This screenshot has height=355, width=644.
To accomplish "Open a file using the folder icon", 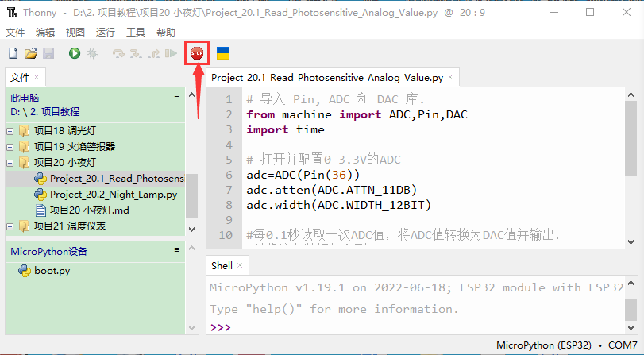I will 30,53.
